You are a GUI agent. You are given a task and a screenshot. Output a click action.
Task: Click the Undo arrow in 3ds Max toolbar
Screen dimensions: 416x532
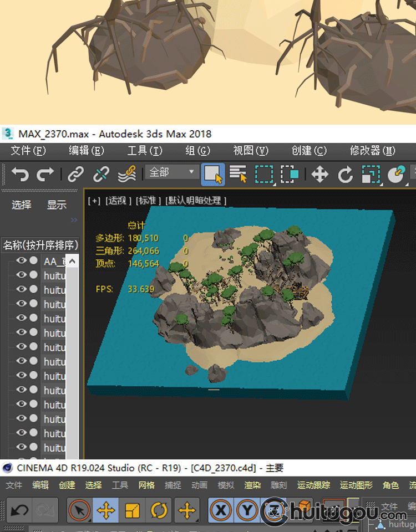[x=20, y=175]
